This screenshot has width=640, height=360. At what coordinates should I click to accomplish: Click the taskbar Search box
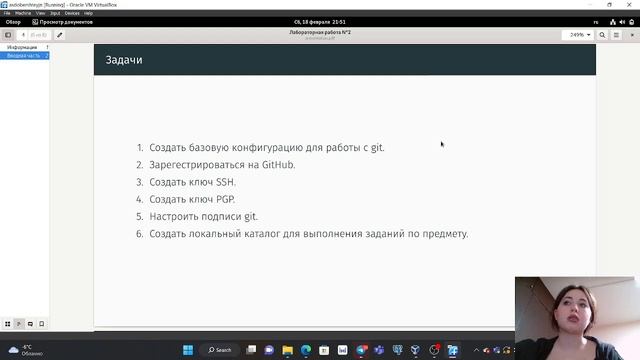pyautogui.click(x=220, y=350)
